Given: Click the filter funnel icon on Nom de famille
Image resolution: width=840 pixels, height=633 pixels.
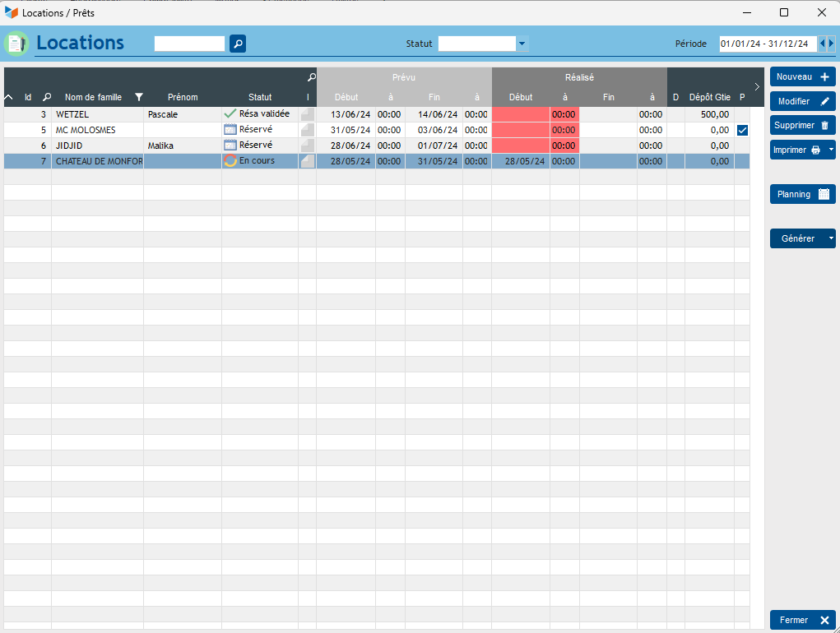Looking at the screenshot, I should click(139, 97).
